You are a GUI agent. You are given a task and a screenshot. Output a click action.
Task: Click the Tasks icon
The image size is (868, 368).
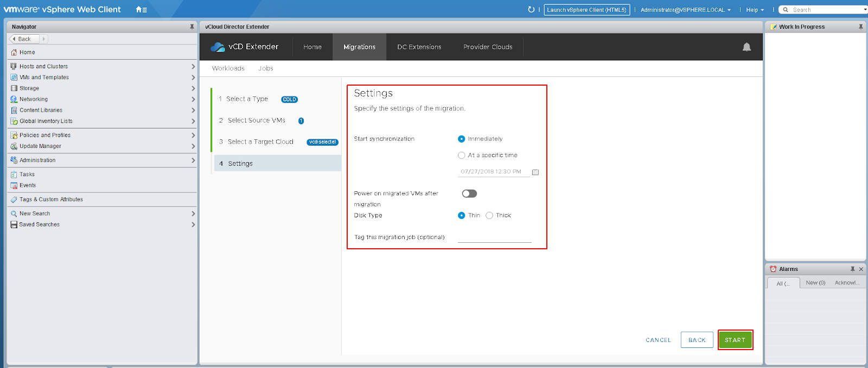pos(14,175)
